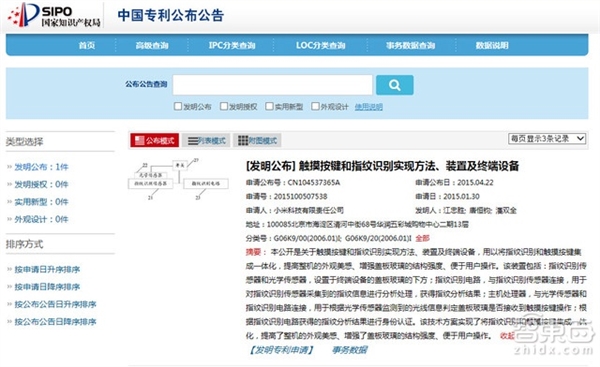Open the IPC分类查询 menu item
600x367 pixels.
(x=232, y=45)
